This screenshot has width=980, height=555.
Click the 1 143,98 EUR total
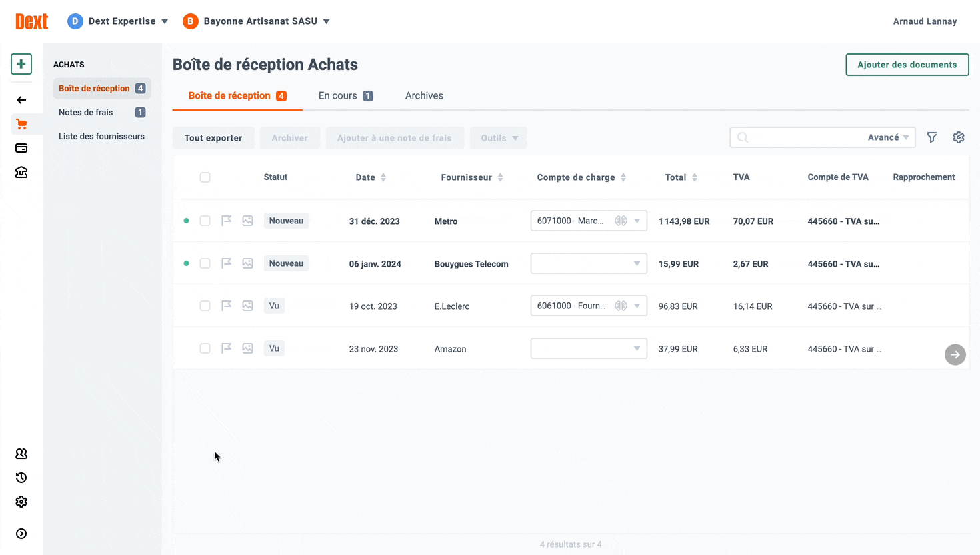684,221
